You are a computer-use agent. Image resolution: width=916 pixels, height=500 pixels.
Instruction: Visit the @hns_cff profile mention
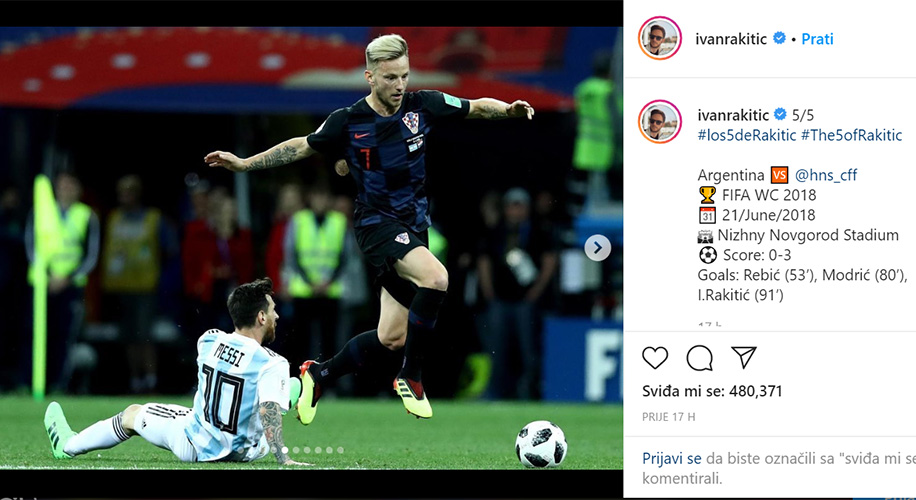[x=826, y=175]
